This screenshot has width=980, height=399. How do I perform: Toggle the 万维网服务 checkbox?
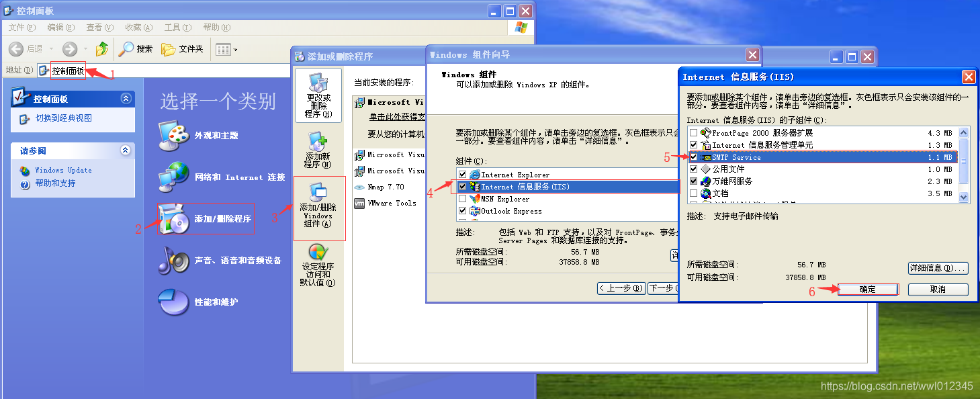click(694, 181)
